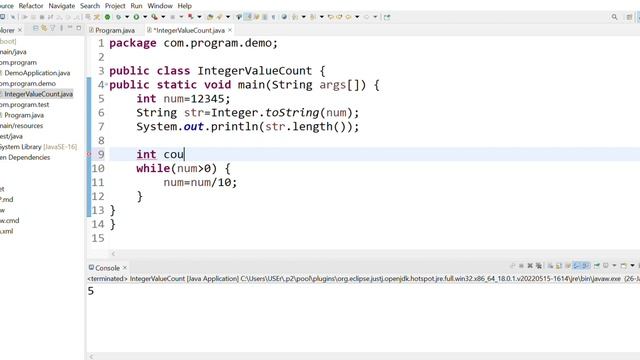
Task: Open the Run dropdown arrow
Action: click(145, 17)
